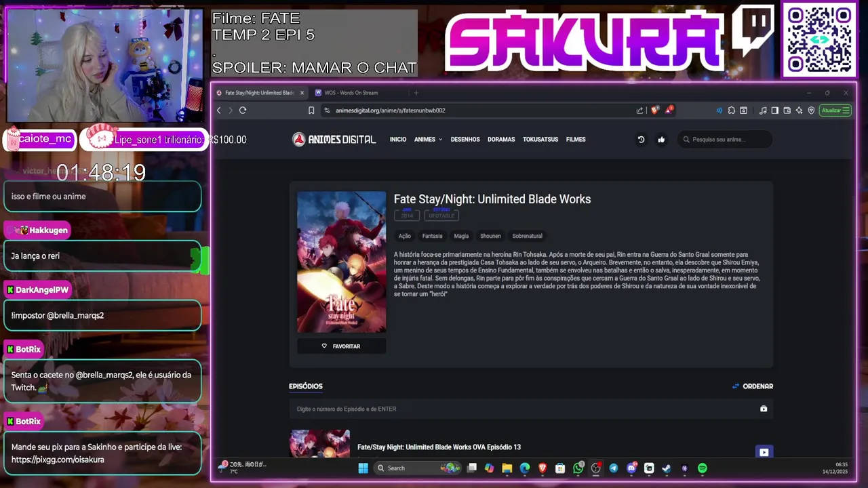Image resolution: width=868 pixels, height=488 pixels.
Task: Open File Explorer from taskbar
Action: tap(507, 468)
